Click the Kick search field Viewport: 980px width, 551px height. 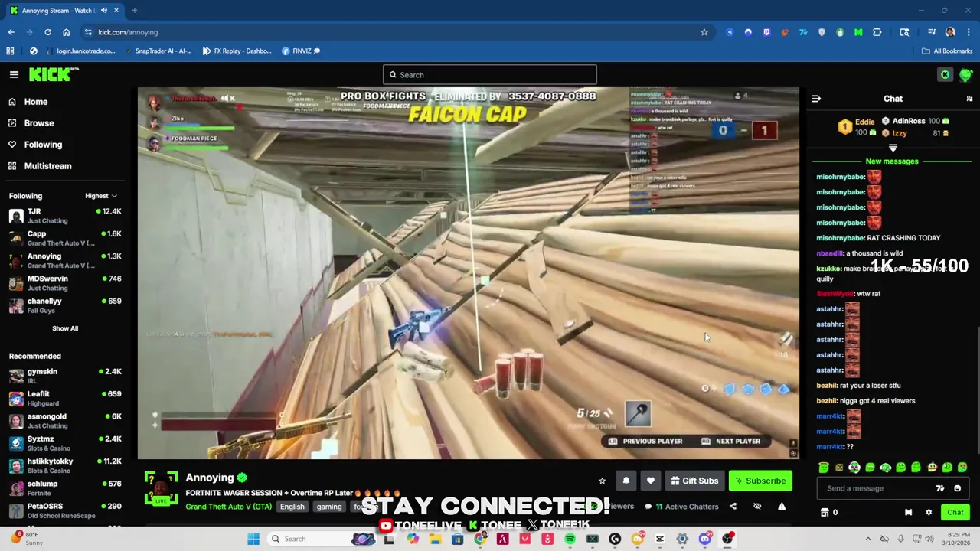tap(490, 75)
